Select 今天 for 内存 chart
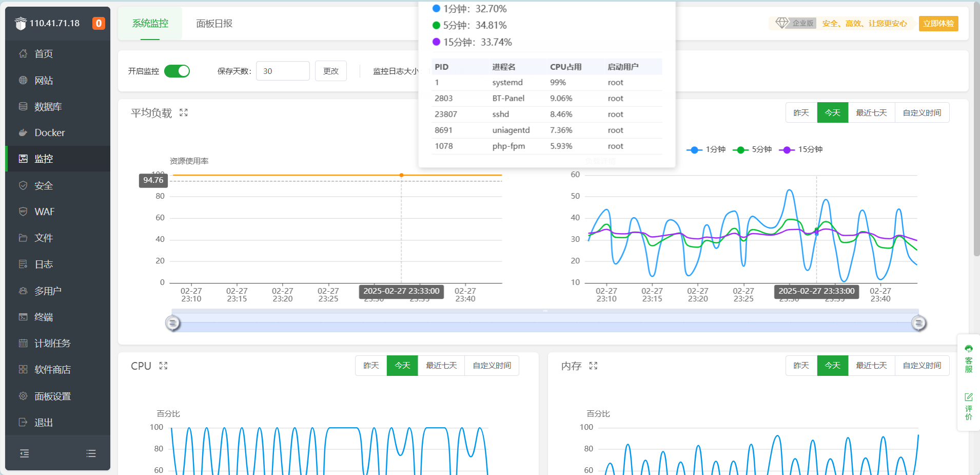The height and width of the screenshot is (475, 980). [832, 366]
